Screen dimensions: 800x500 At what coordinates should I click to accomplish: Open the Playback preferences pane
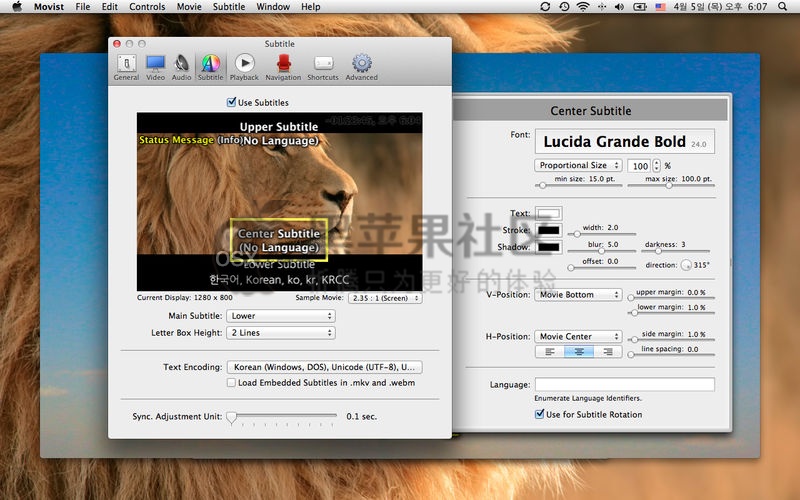[244, 68]
